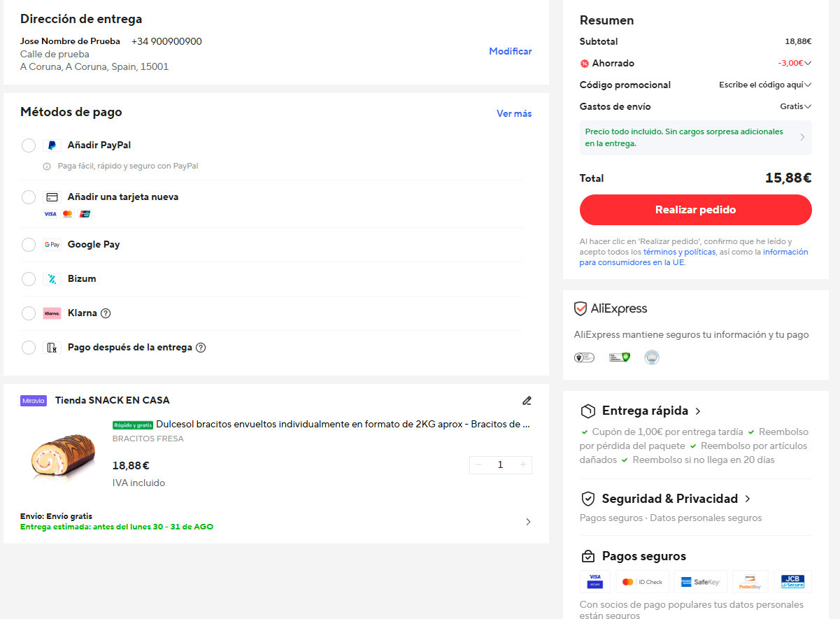Expand the Código promocional field
This screenshot has height=619, width=840.
808,85
